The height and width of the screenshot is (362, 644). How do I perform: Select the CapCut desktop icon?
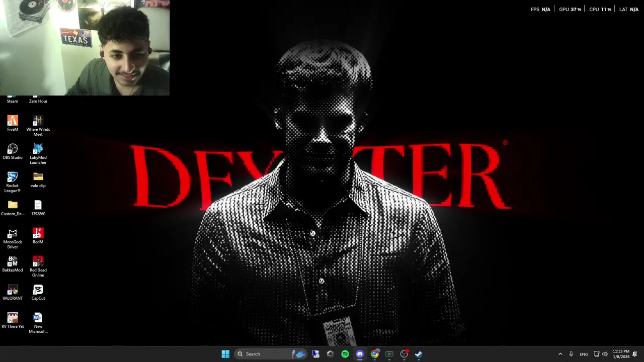pos(38,292)
